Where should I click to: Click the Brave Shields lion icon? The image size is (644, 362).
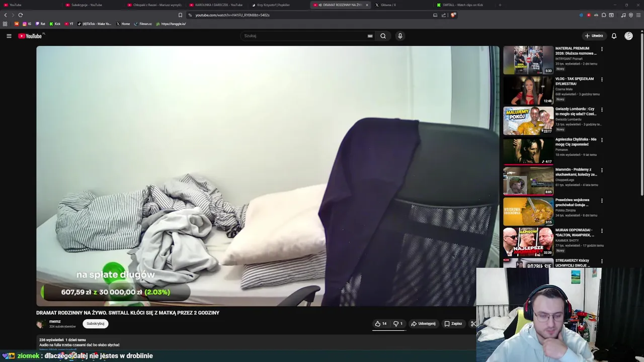click(453, 15)
